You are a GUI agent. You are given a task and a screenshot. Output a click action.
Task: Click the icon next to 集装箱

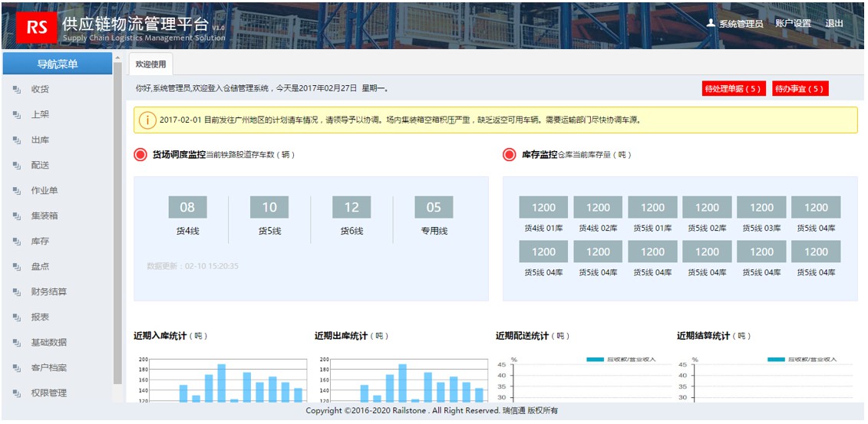coord(17,216)
